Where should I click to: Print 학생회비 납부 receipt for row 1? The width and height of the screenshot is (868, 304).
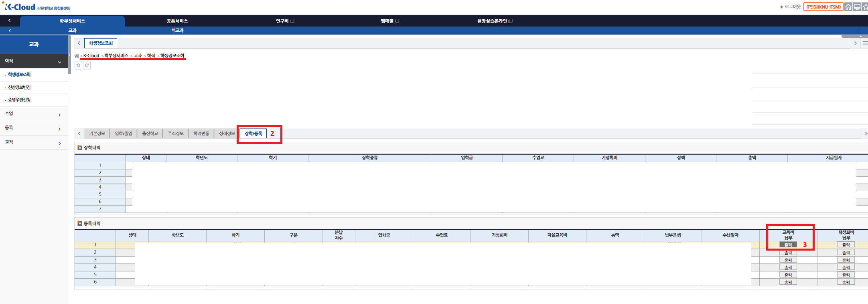click(x=846, y=245)
